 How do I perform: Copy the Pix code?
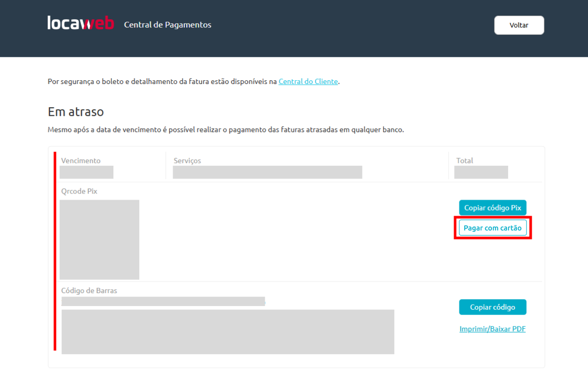coord(493,208)
